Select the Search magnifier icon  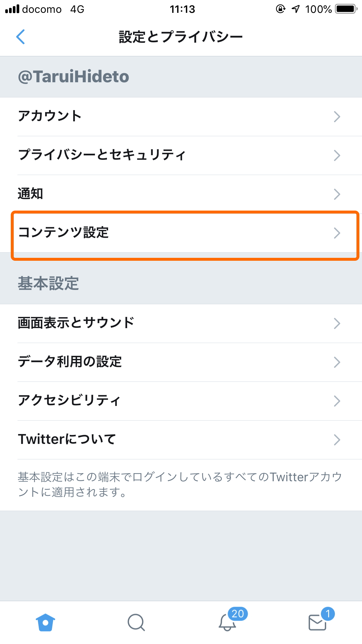[x=136, y=621]
